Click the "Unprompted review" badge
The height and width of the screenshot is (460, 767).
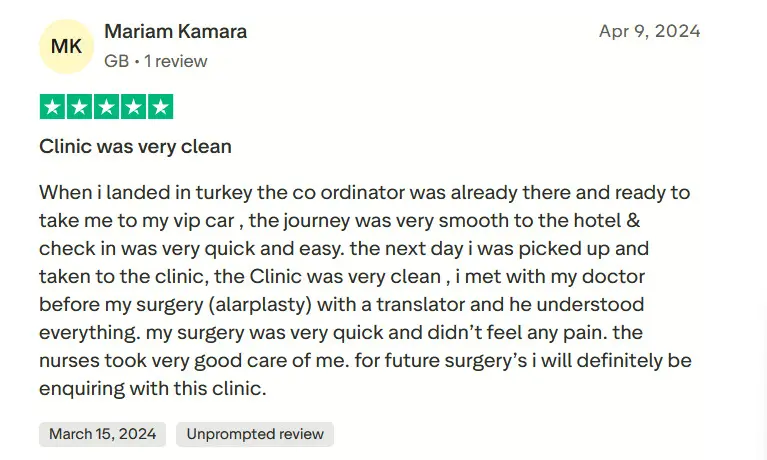pyautogui.click(x=255, y=434)
